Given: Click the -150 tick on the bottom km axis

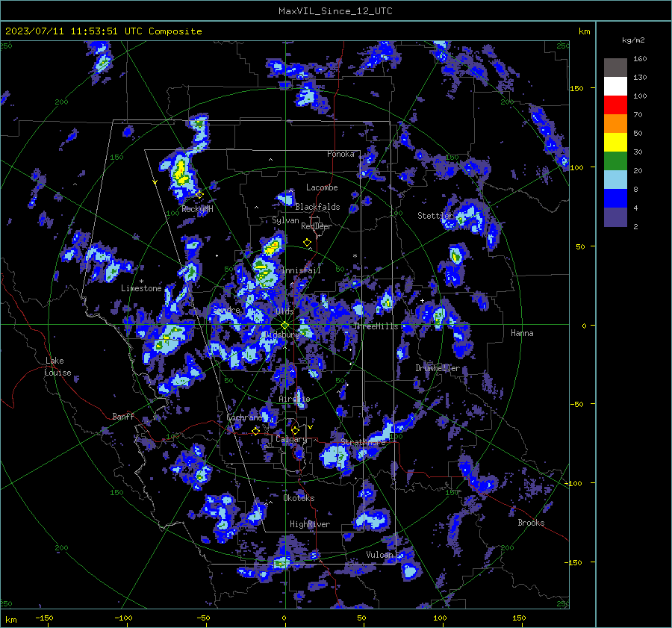Looking at the screenshot, I should 44,618.
